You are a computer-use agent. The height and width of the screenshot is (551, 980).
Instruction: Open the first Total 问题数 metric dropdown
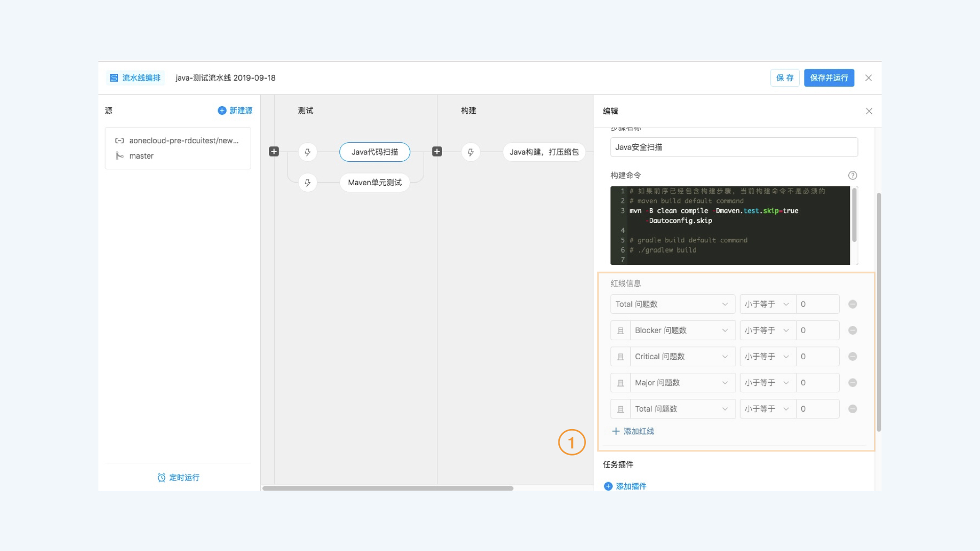click(x=673, y=304)
